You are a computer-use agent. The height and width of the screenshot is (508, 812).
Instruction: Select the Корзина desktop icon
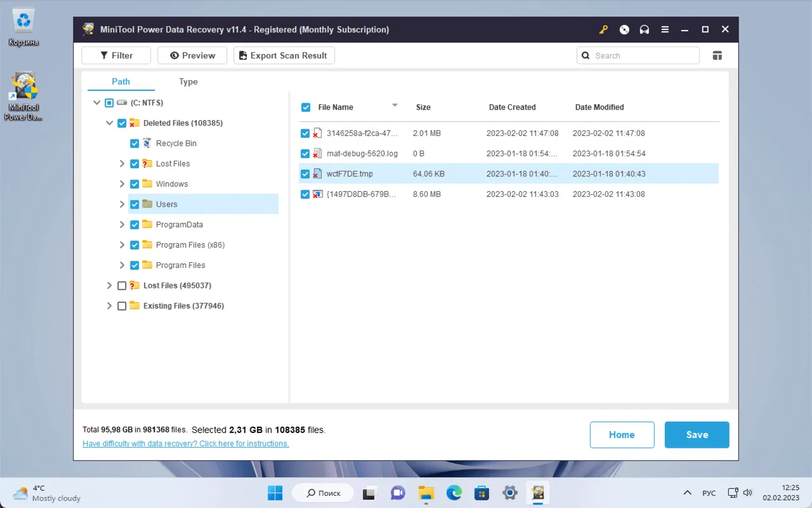[23, 29]
